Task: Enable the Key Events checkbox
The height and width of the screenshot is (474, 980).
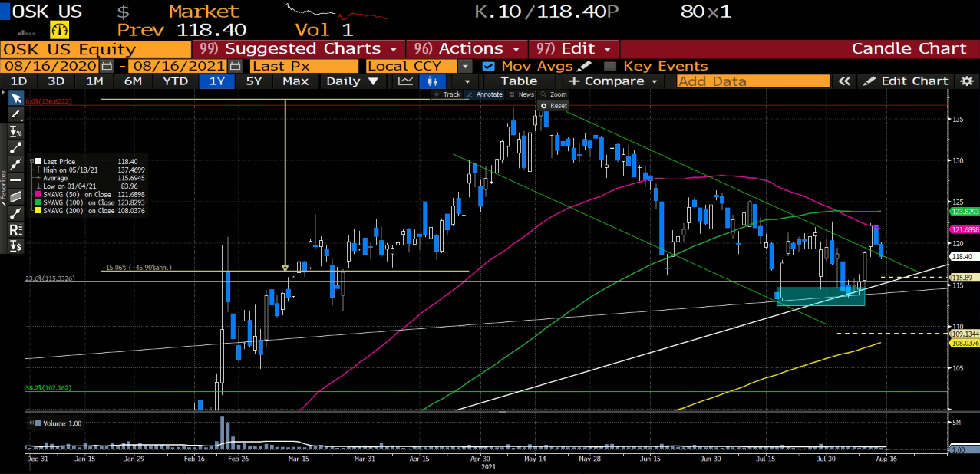Action: click(x=610, y=66)
